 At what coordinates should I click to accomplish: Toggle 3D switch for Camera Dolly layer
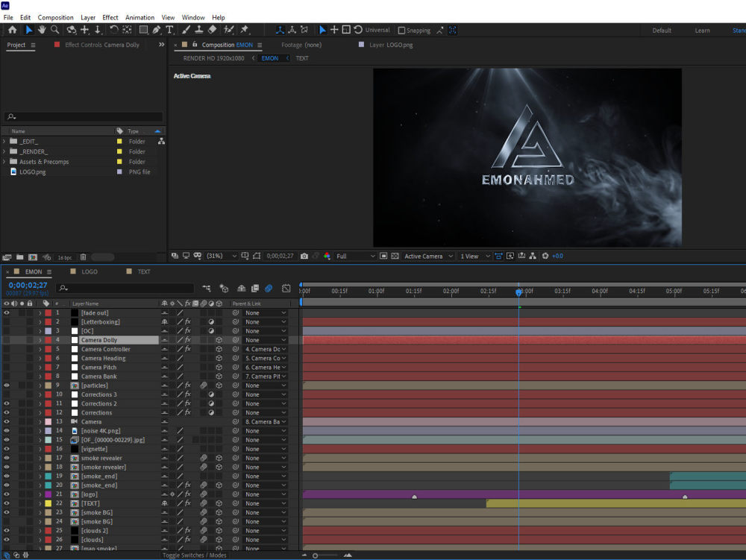pyautogui.click(x=219, y=340)
